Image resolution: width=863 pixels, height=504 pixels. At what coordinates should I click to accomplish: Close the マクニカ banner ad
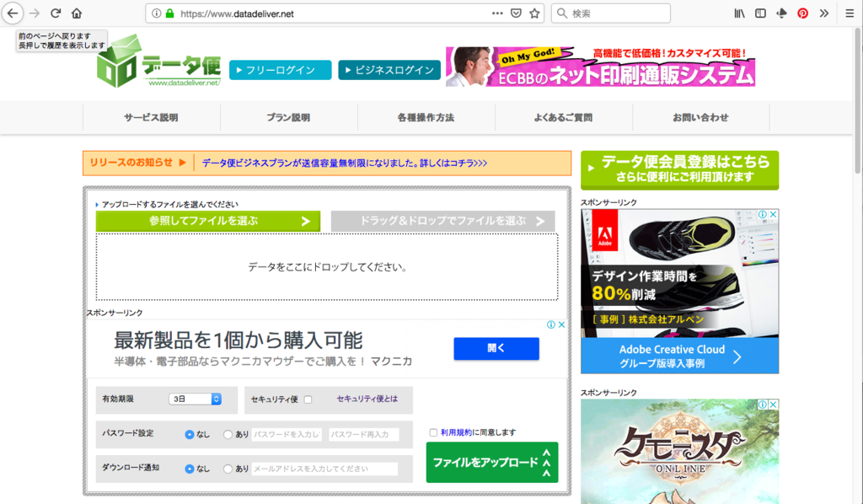point(561,324)
